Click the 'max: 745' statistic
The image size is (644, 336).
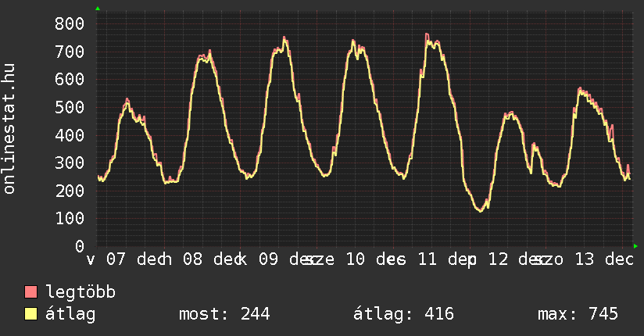578,315
